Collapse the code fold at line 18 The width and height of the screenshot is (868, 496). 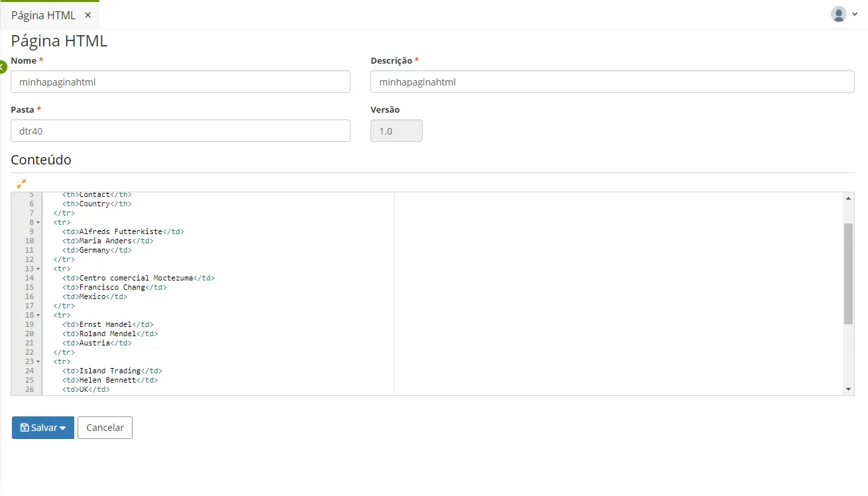(x=38, y=315)
